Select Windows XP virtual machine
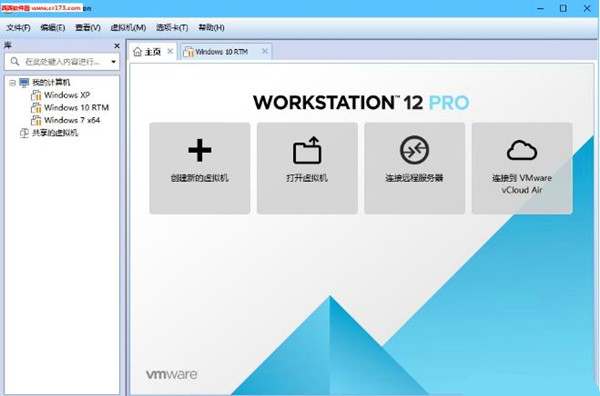The height and width of the screenshot is (396, 600). 67,95
